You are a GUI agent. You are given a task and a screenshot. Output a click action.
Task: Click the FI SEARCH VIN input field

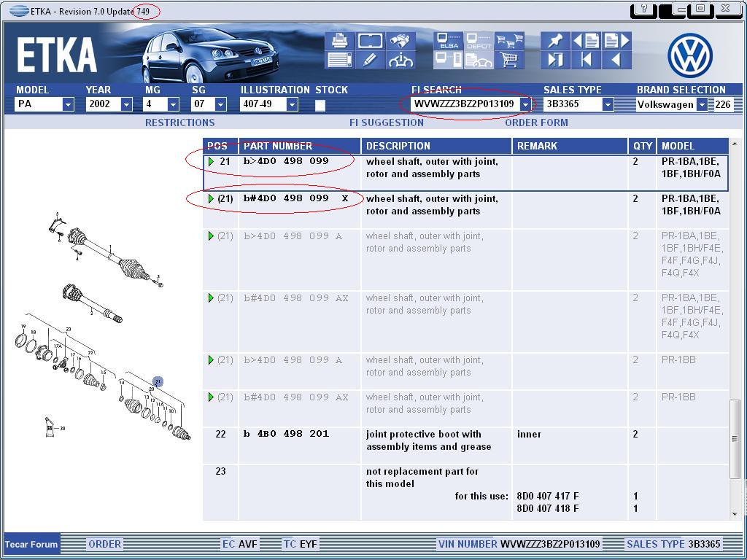(465, 104)
